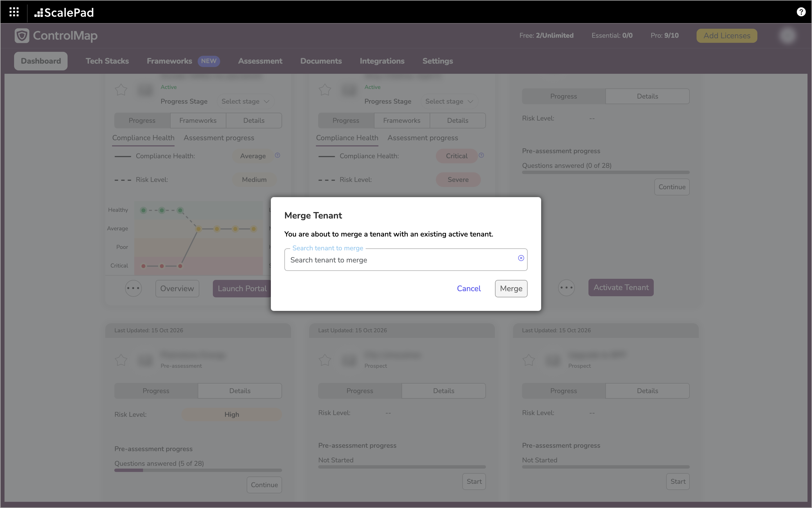Click Start on middle Prospect card
Image resolution: width=812 pixels, height=508 pixels.
click(x=474, y=482)
